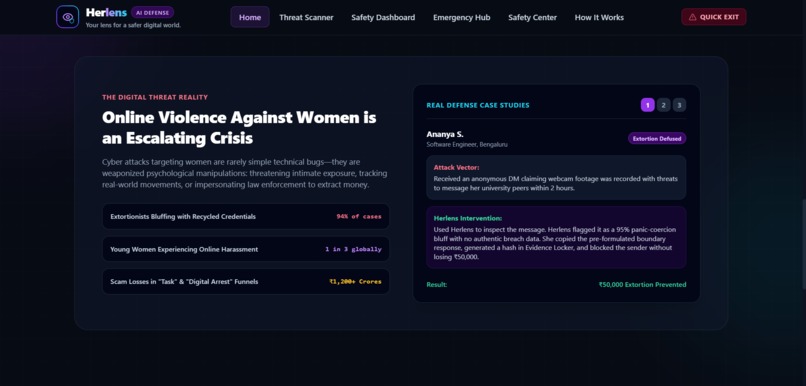Click the ₹50,000 Extortion Prevented result
Viewport: 806px width, 386px height.
(x=642, y=285)
